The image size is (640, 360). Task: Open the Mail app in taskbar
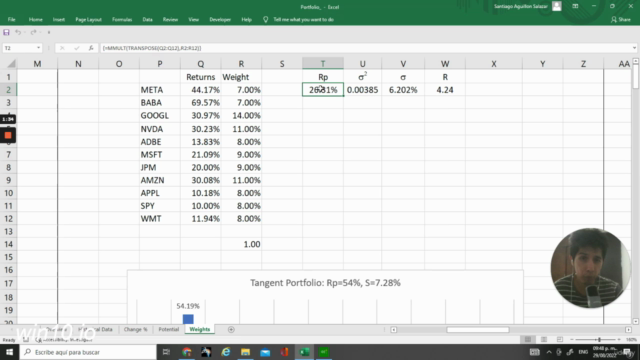(265, 352)
